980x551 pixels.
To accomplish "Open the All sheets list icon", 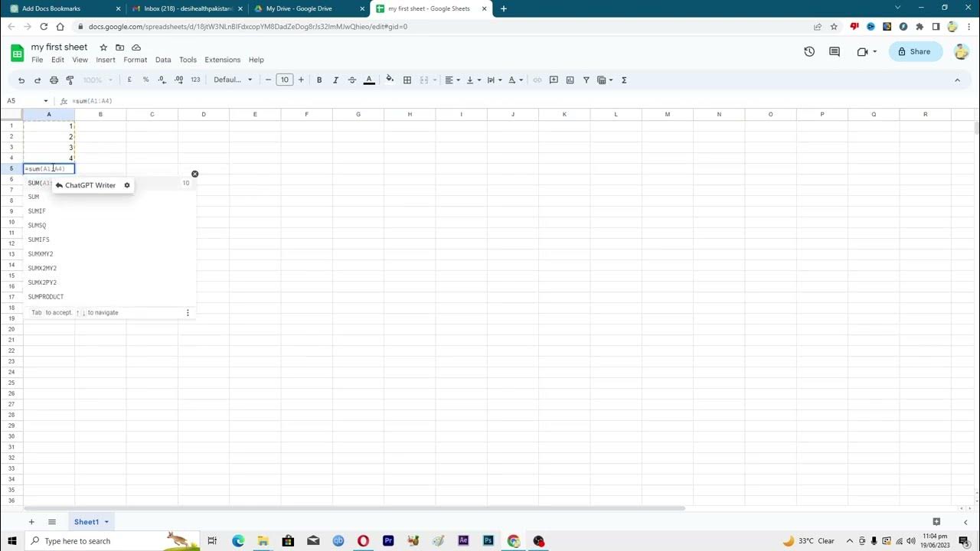I will coord(52,522).
